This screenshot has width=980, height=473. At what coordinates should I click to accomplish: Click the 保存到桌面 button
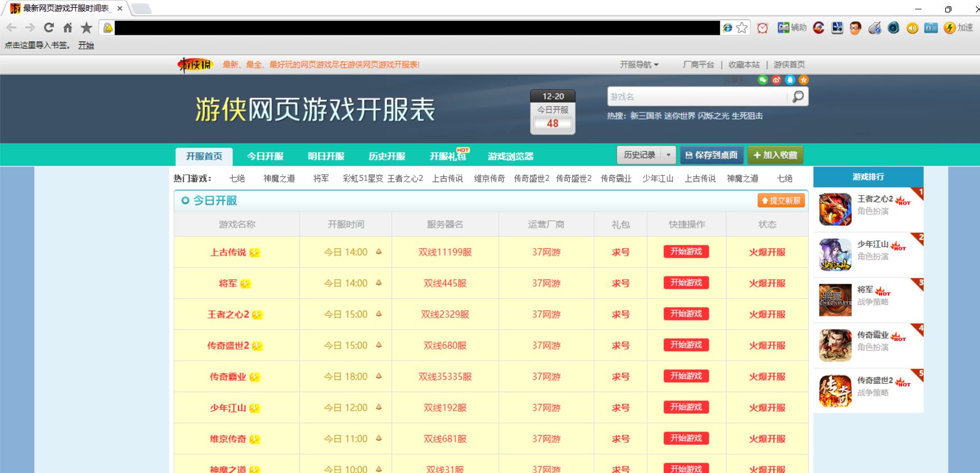pyautogui.click(x=712, y=155)
